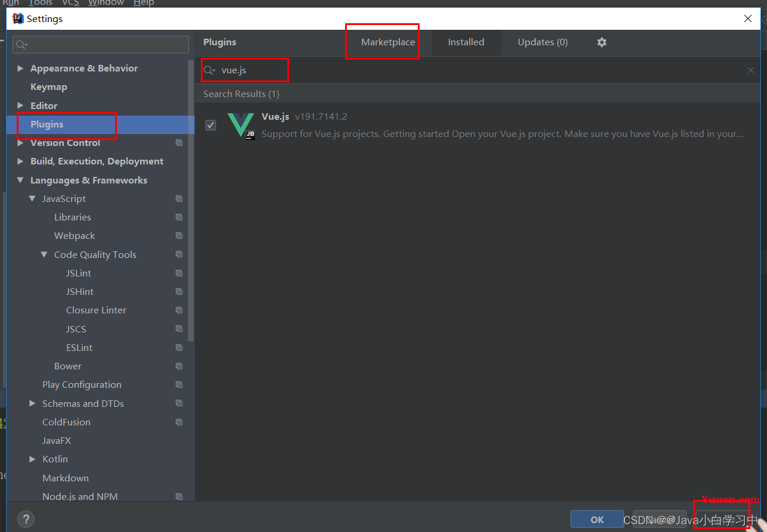
Task: Expand Build, Execution, Deployment arrow
Action: click(x=20, y=161)
